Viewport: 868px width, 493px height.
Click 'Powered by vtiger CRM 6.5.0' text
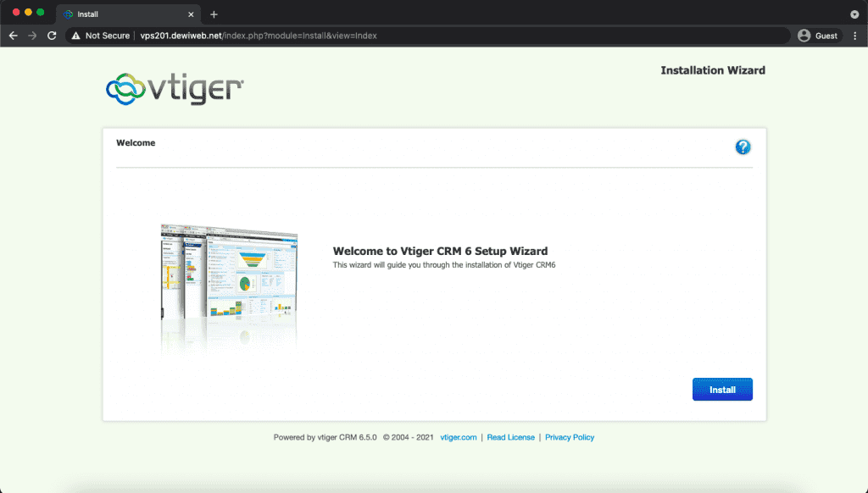point(325,437)
